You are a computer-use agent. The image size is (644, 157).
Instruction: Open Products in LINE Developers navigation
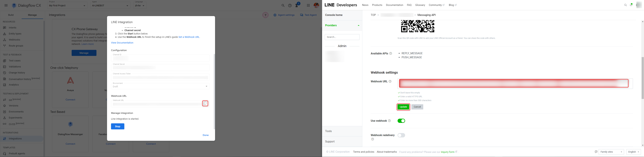pos(377,5)
